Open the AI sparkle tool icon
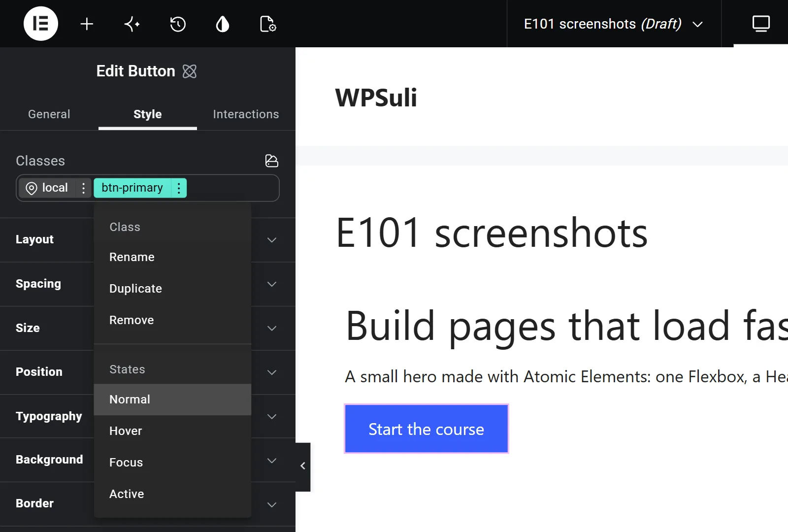Image resolution: width=788 pixels, height=532 pixels. tap(132, 24)
